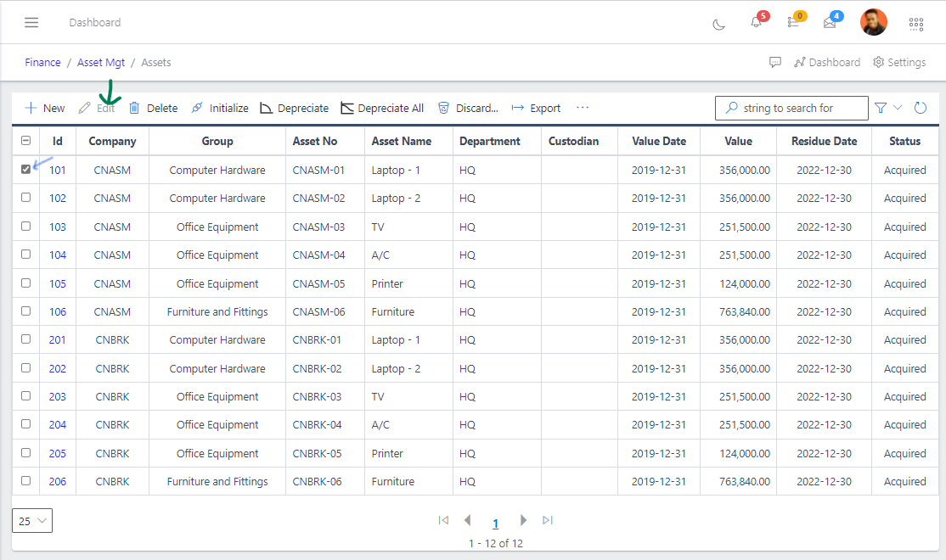Create a new asset with the New button
The image size is (946, 560).
tap(43, 108)
